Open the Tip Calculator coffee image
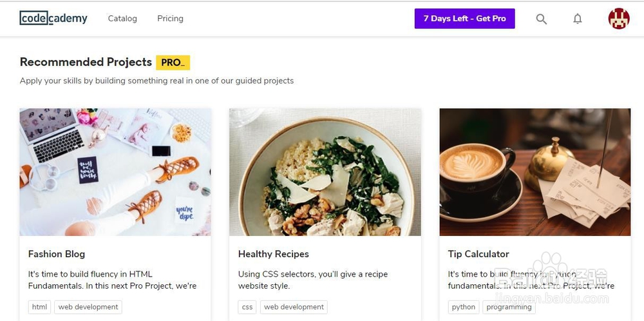This screenshot has height=321, width=644. click(535, 171)
